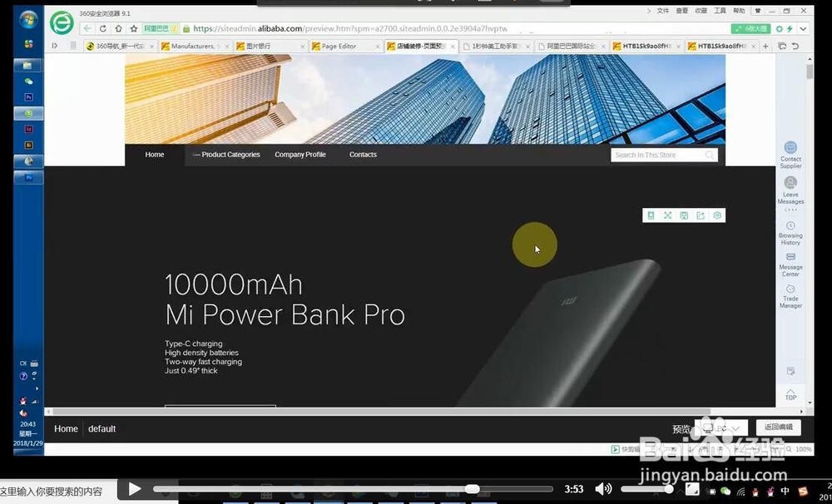Switch to the 360导航 tab
This screenshot has height=504, width=832.
click(x=120, y=46)
